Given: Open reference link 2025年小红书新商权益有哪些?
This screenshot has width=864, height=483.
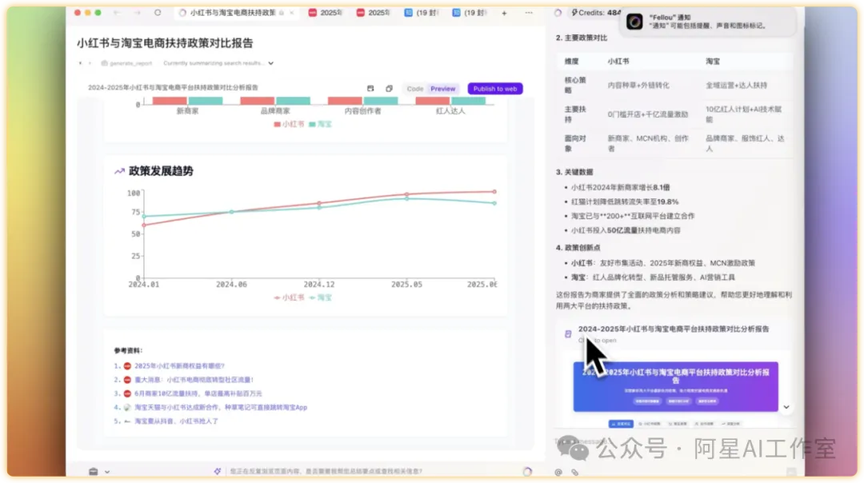Looking at the screenshot, I should pos(180,366).
